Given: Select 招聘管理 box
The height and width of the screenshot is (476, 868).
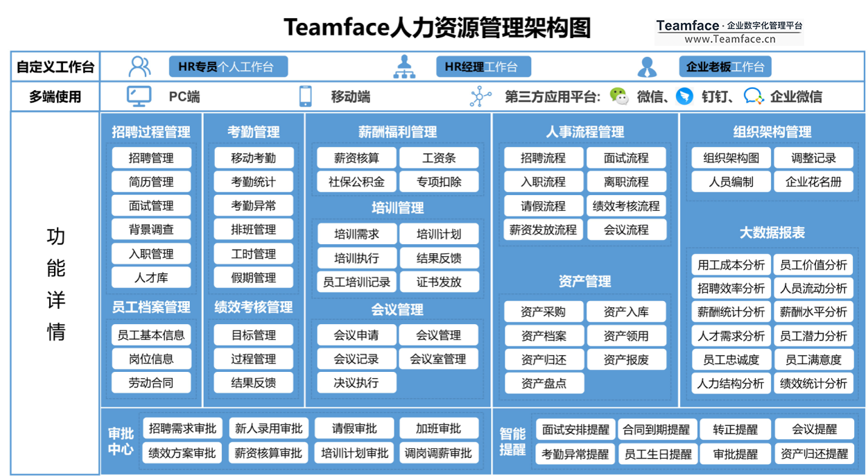Looking at the screenshot, I should tap(151, 158).
